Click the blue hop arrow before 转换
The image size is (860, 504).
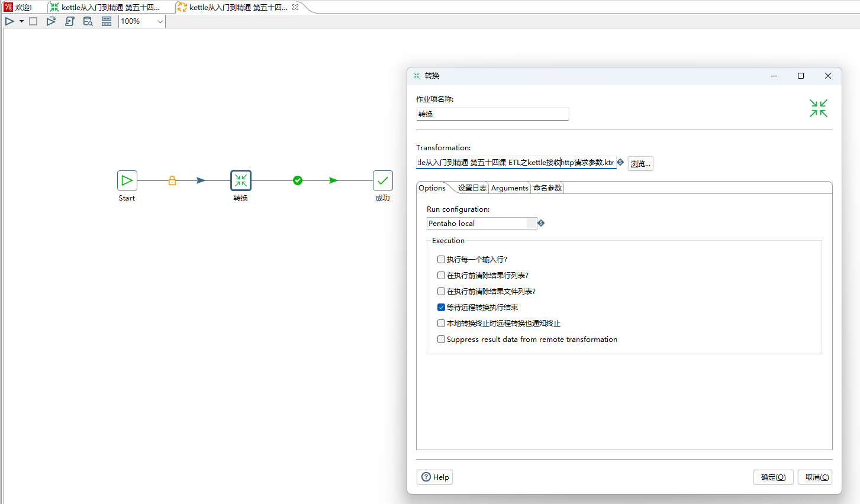(x=201, y=180)
